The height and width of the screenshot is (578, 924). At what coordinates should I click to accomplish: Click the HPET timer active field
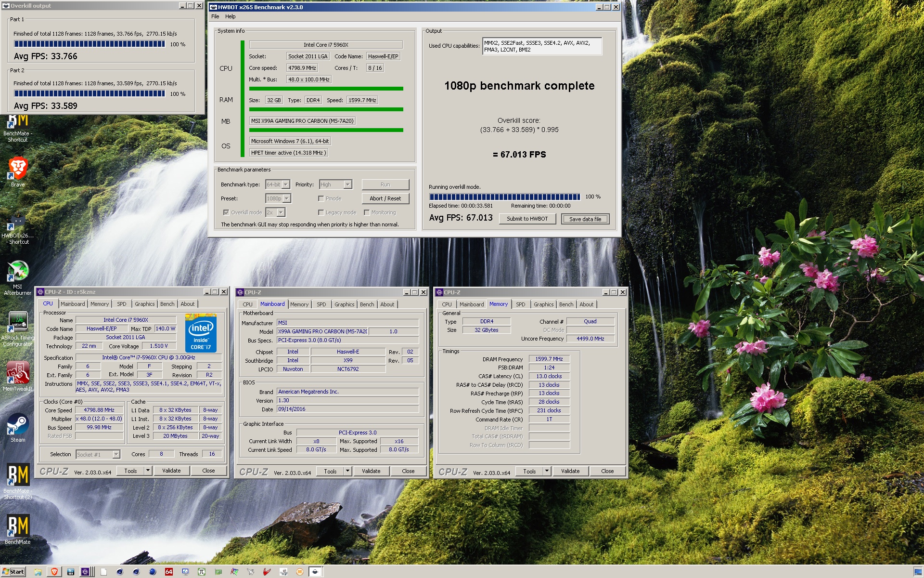pos(288,153)
